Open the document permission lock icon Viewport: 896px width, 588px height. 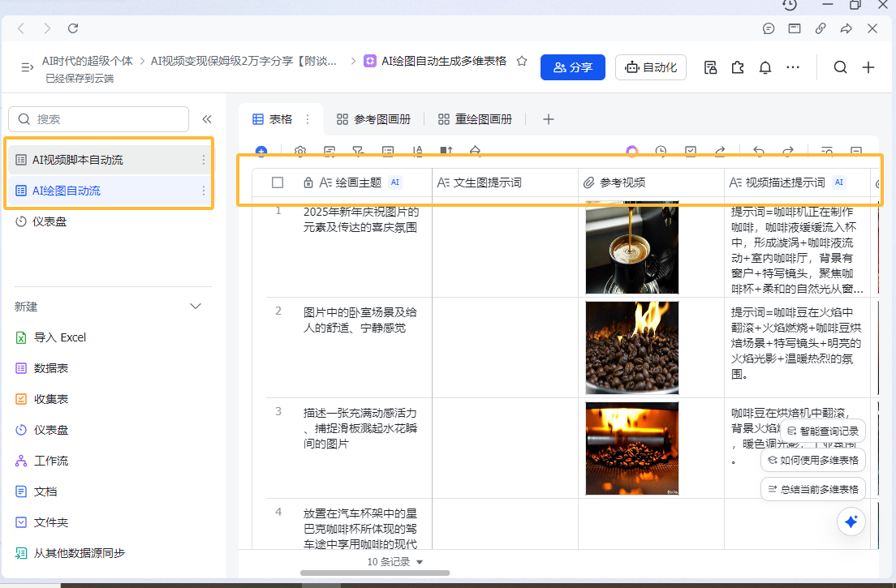pos(710,67)
